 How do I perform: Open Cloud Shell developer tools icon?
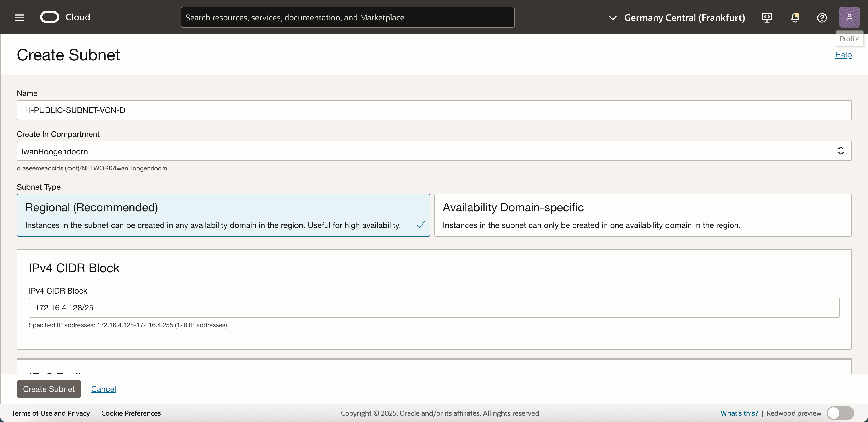click(x=767, y=18)
